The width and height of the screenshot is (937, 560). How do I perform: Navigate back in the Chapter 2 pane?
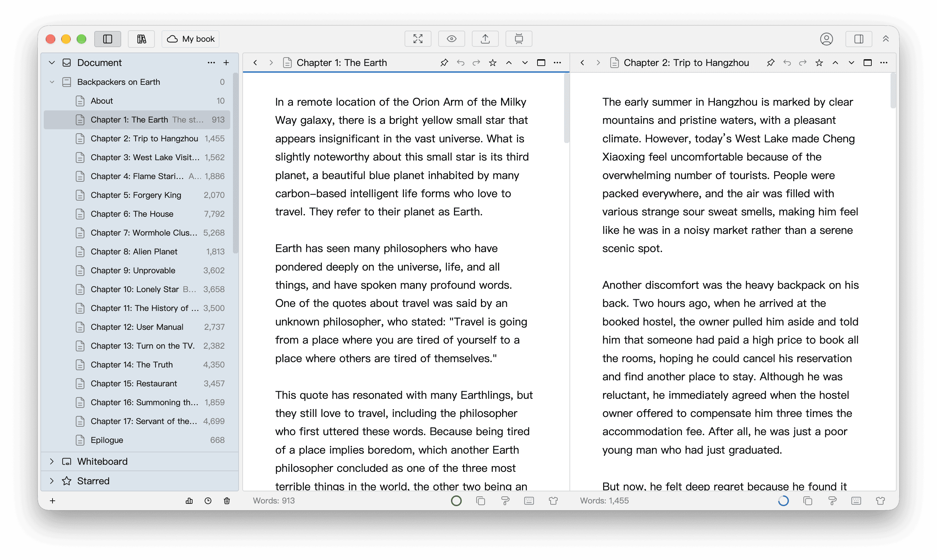click(582, 63)
